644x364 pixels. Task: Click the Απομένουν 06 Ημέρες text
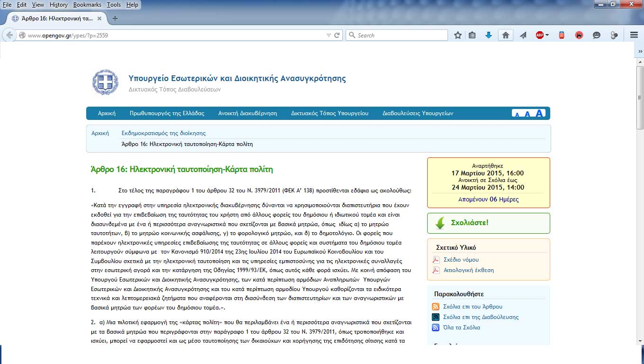[x=488, y=200]
